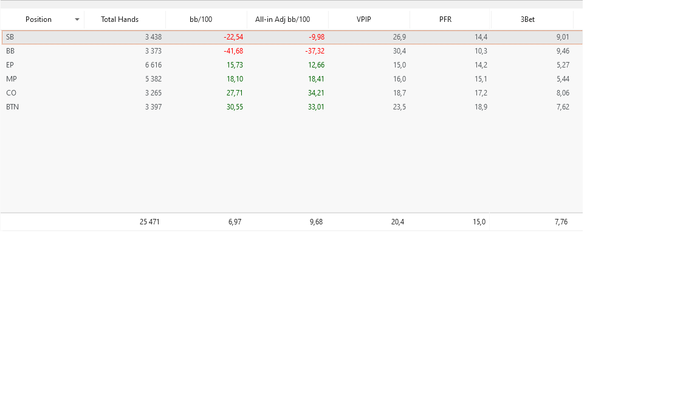Select the MP position row

292,79
